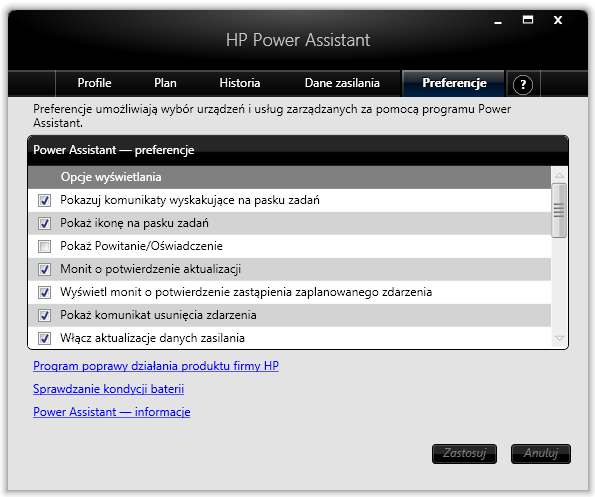Uncheck Monit o potwierdzenie aktualizacji

(x=44, y=269)
